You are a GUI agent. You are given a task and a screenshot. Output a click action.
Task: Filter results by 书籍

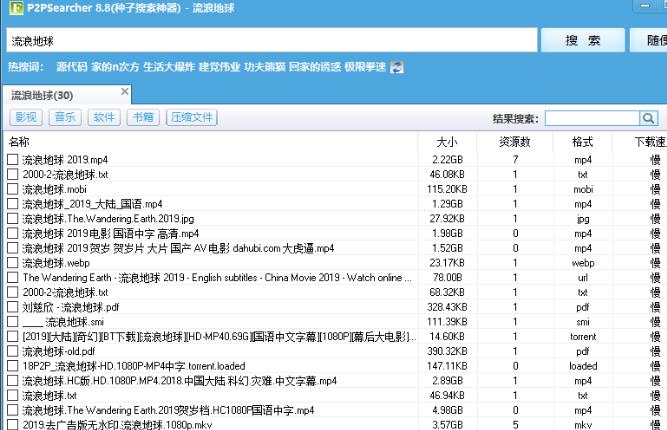143,117
